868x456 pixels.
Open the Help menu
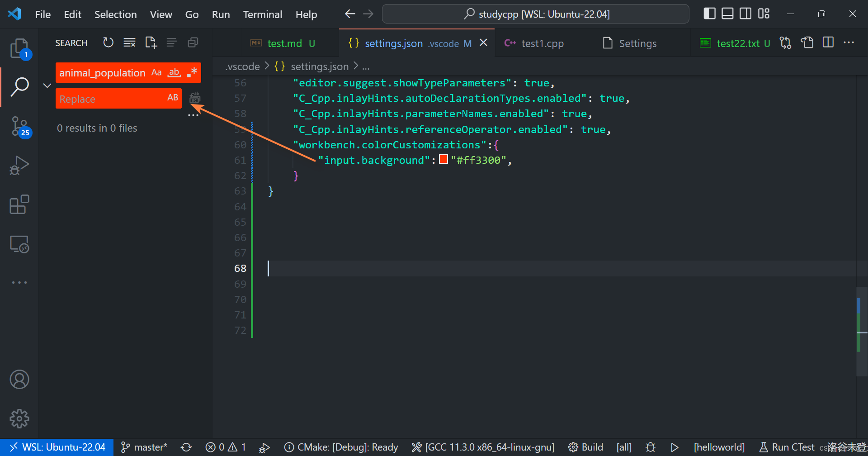tap(306, 14)
